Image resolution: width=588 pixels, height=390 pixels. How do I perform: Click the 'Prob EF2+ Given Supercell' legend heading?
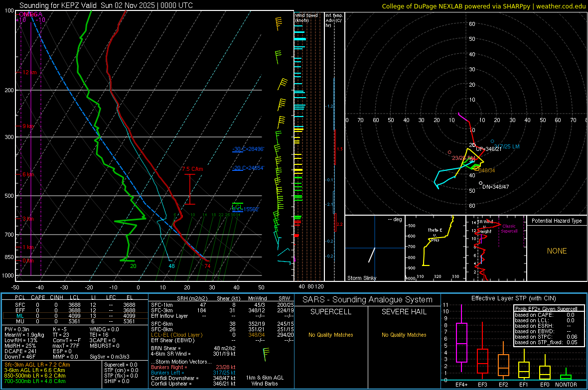pos(546,309)
